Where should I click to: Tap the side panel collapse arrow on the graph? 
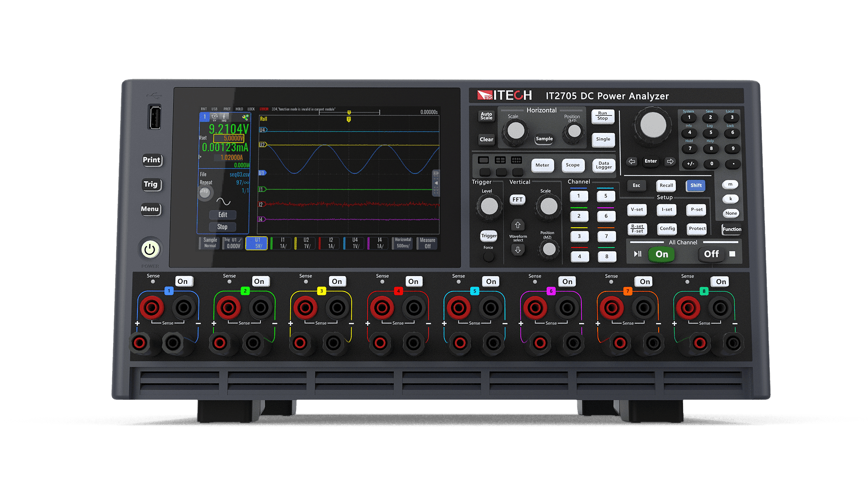(436, 183)
